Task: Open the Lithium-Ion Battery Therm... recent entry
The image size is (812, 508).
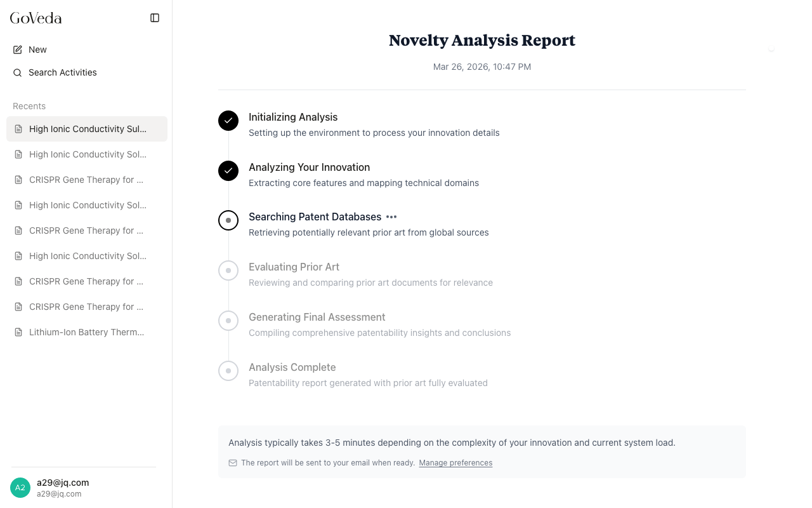Action: point(86,332)
